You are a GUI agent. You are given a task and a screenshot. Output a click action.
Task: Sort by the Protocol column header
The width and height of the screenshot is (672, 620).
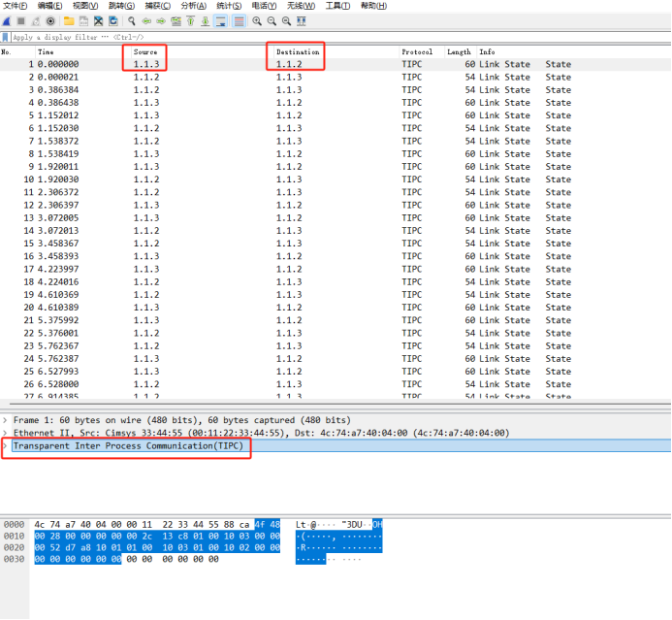(417, 51)
